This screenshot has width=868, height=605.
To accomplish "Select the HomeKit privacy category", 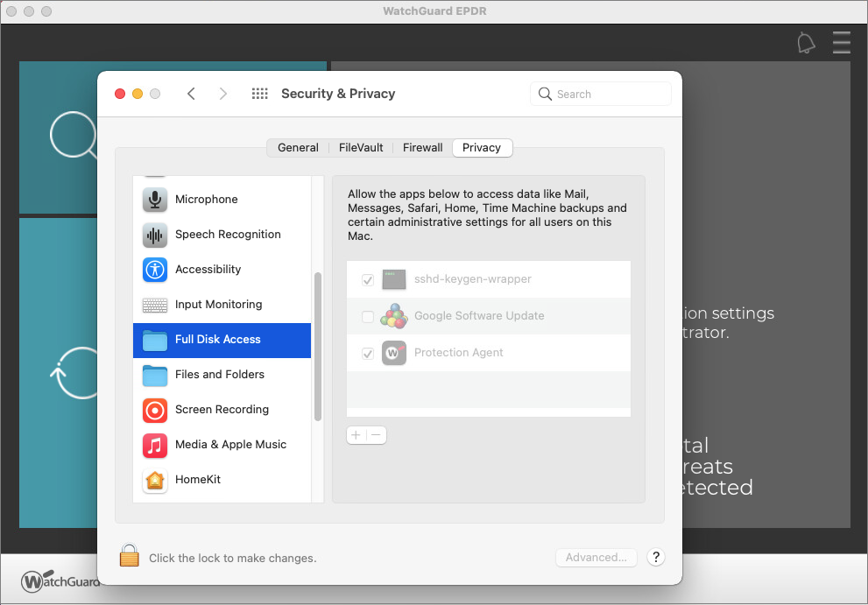I will pyautogui.click(x=199, y=479).
